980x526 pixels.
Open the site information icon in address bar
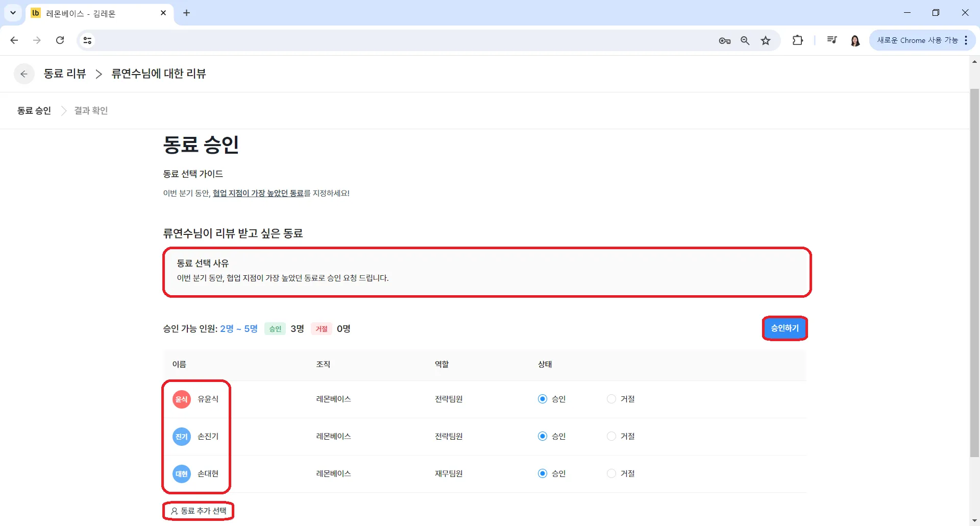click(x=87, y=40)
